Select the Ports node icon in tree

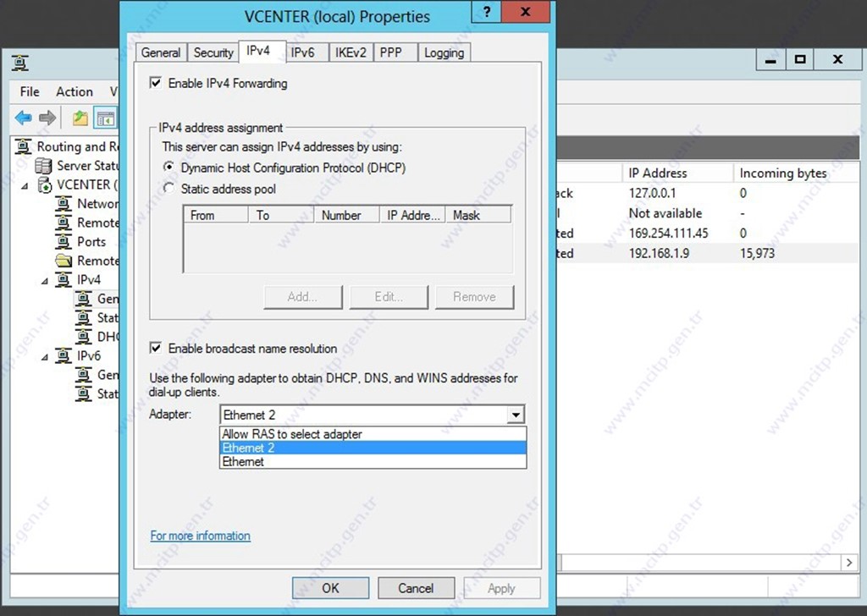[64, 242]
